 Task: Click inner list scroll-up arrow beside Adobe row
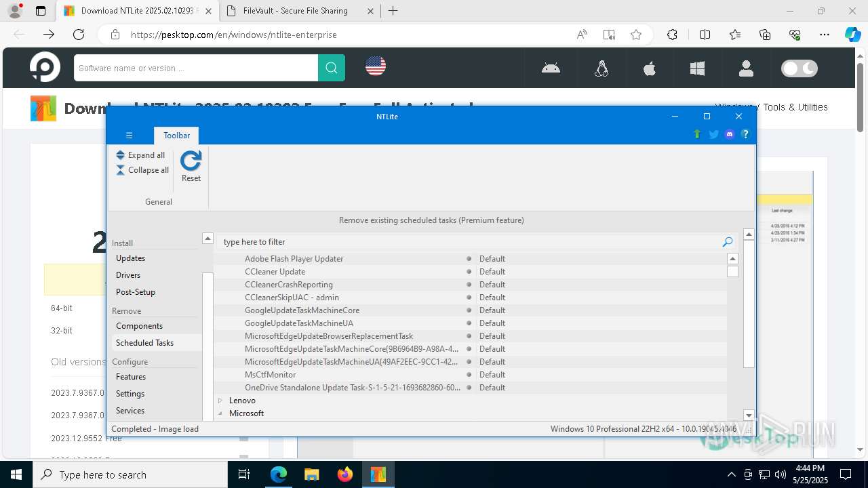[732, 259]
